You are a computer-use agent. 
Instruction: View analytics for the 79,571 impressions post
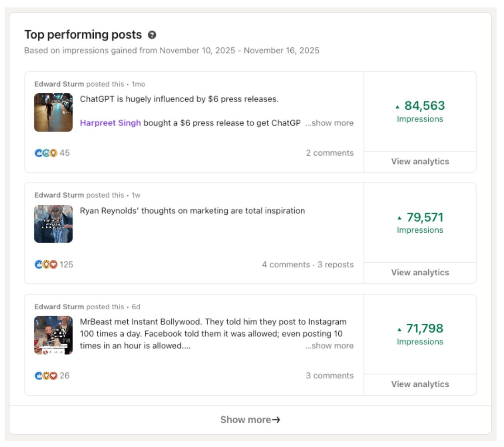pyautogui.click(x=420, y=273)
